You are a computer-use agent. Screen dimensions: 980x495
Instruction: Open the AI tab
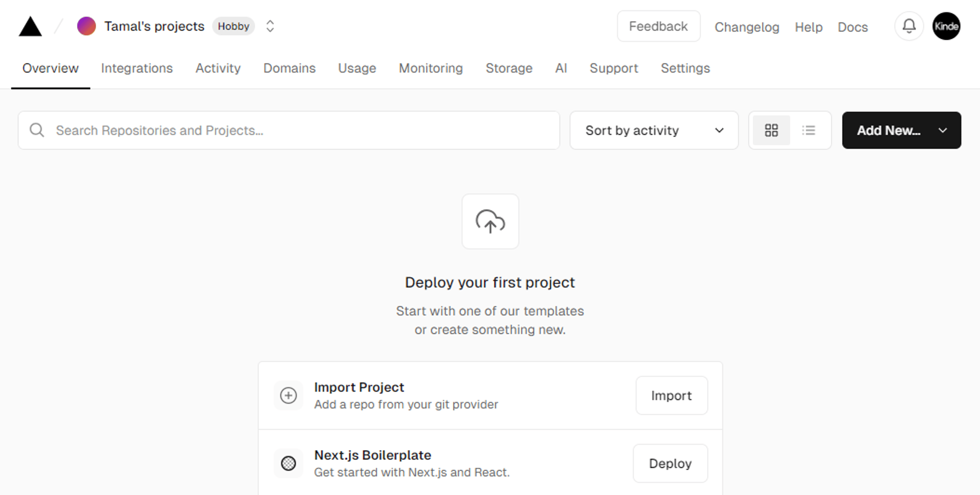coord(561,68)
